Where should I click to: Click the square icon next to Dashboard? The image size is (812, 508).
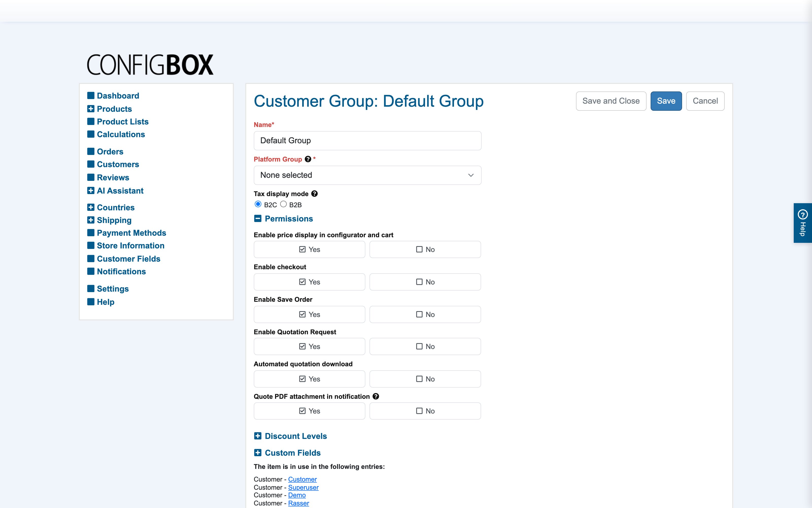coord(91,96)
